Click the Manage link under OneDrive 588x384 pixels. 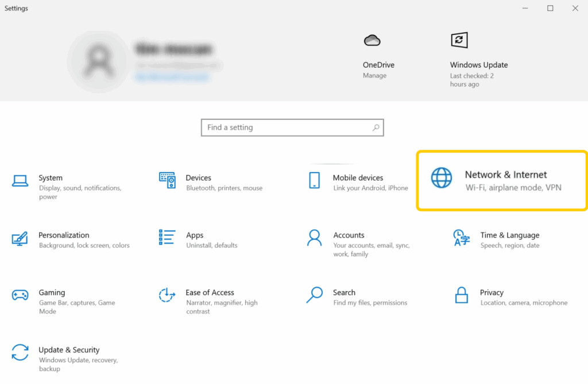tap(374, 76)
